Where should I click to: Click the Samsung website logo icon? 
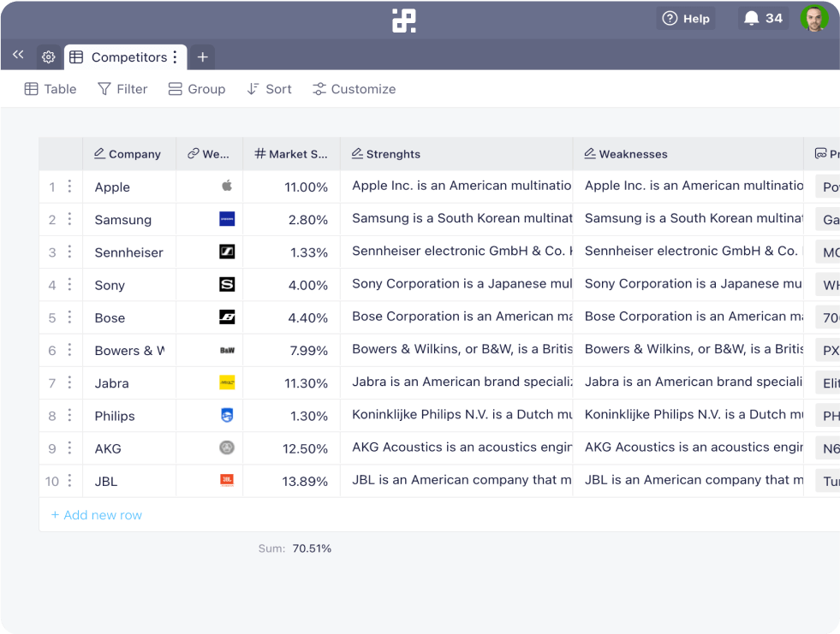(x=227, y=219)
